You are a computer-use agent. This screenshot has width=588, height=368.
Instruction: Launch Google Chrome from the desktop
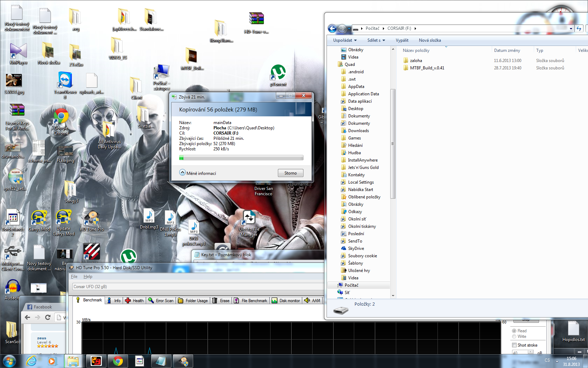point(61,122)
